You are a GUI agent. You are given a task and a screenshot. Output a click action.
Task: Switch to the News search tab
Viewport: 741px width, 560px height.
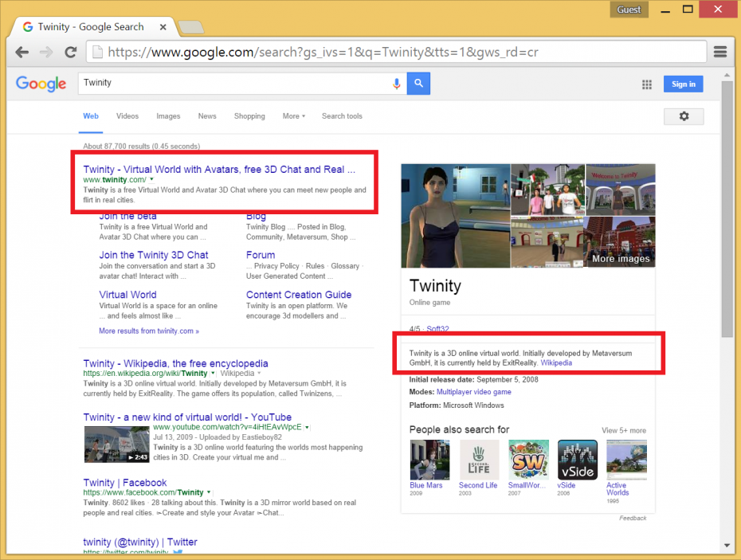click(x=206, y=116)
